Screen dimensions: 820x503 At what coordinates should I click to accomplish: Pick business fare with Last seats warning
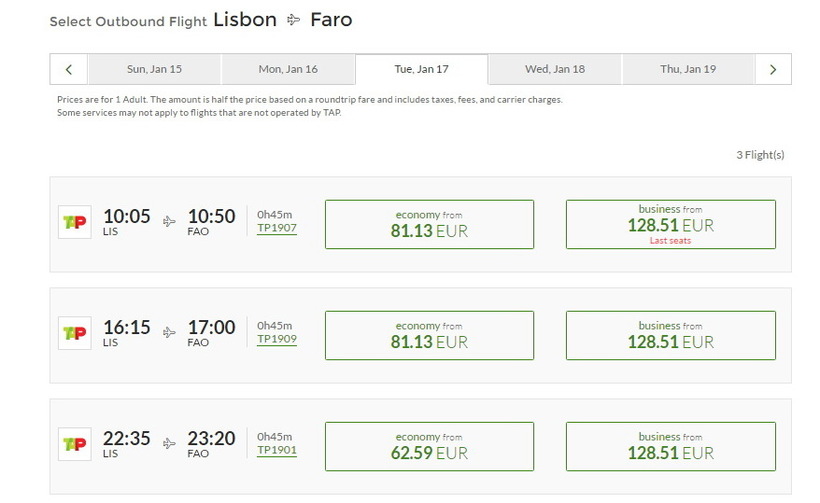tap(670, 224)
